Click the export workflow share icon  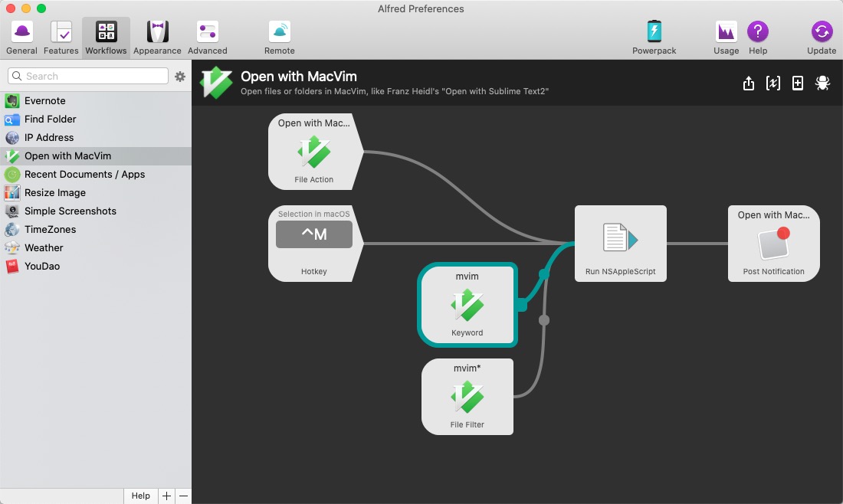749,83
